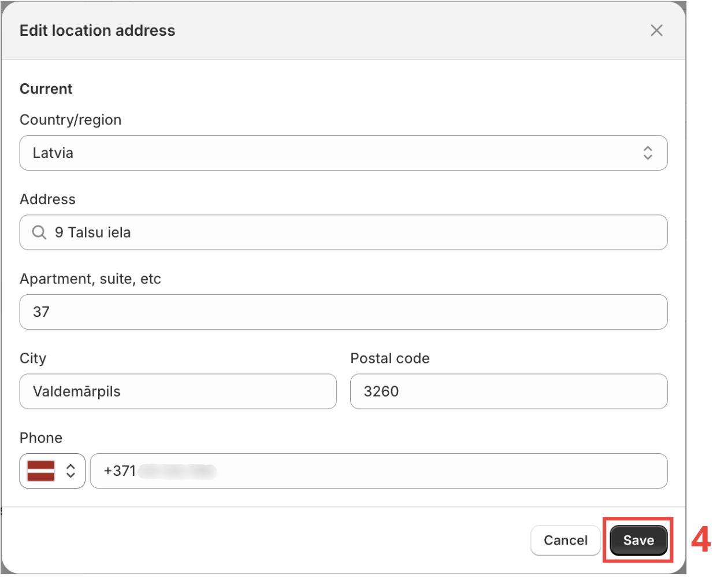Save the edited location address
The height and width of the screenshot is (577, 728).
click(x=638, y=540)
